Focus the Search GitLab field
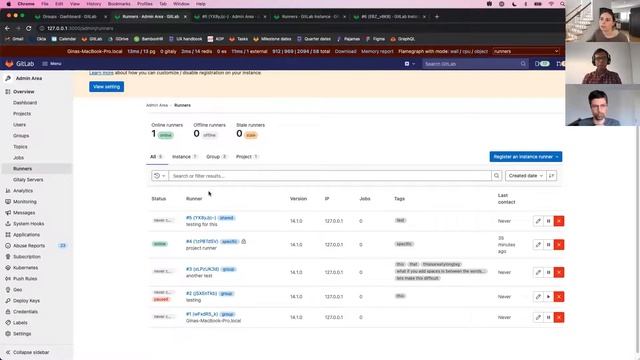The image size is (640, 360). pos(475,64)
